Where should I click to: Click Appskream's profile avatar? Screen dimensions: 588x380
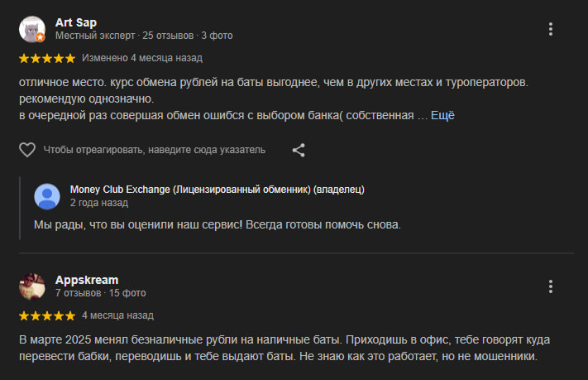(31, 286)
